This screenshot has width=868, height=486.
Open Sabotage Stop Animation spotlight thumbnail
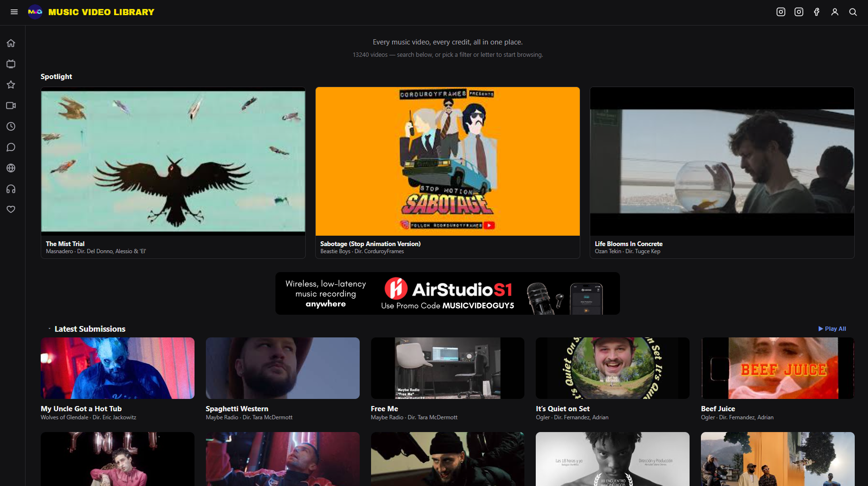[x=448, y=161]
